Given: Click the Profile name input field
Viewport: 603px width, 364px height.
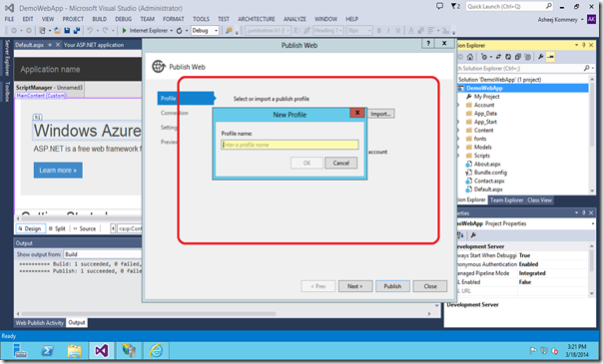Looking at the screenshot, I should [290, 145].
